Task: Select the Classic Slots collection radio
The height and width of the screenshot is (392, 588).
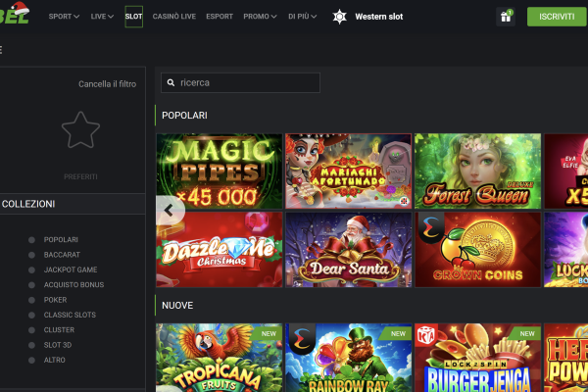Action: point(32,315)
